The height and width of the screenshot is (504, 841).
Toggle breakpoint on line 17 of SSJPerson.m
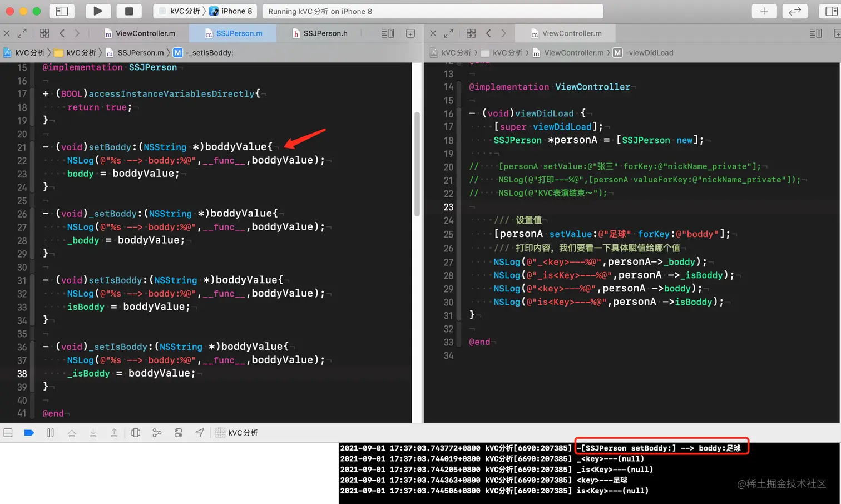click(22, 94)
